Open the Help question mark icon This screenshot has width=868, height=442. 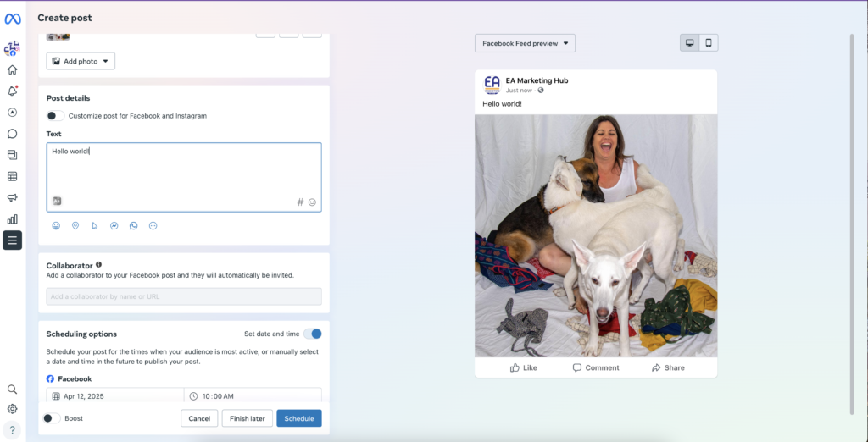click(12, 430)
